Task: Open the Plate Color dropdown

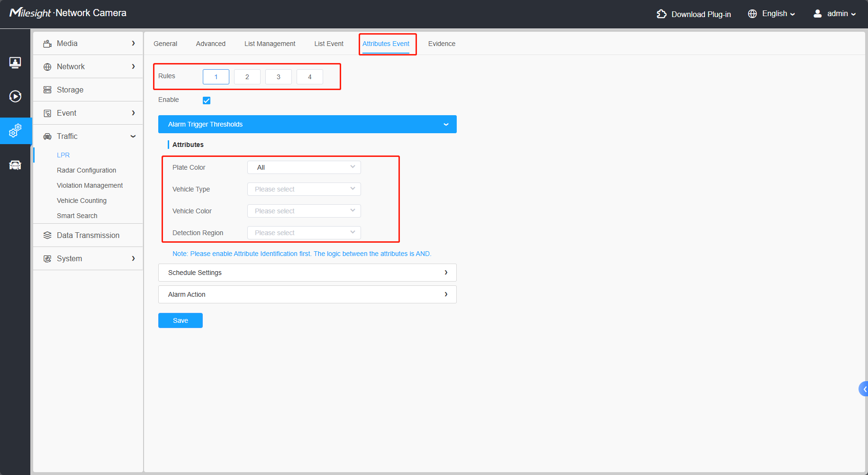Action: 304,167
